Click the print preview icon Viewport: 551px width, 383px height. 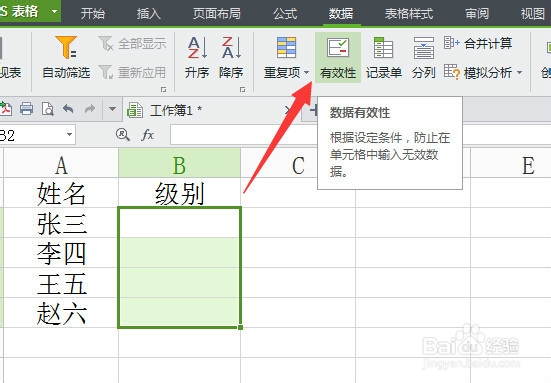click(x=47, y=109)
